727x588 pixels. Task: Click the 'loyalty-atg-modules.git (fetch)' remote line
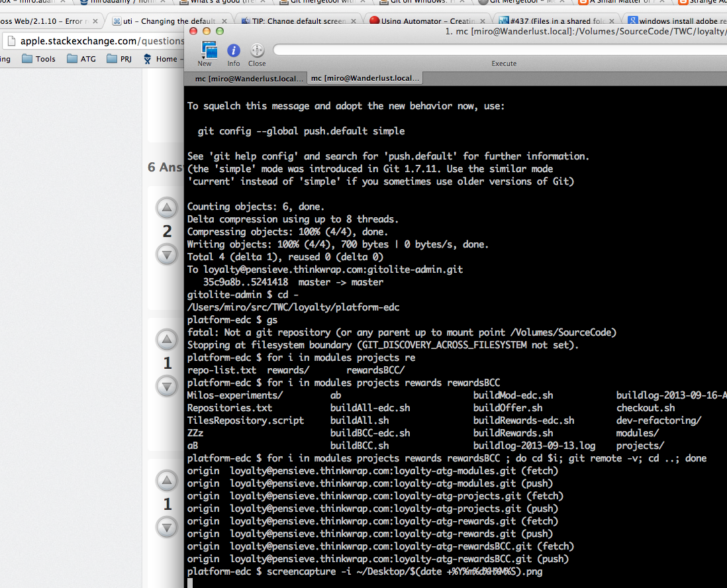[x=373, y=471]
